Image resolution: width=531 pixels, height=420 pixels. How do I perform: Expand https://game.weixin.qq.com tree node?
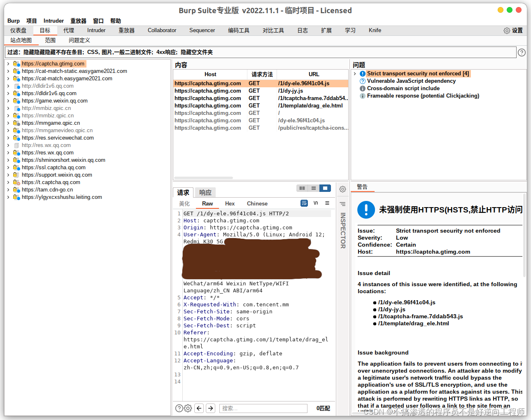tap(8, 101)
